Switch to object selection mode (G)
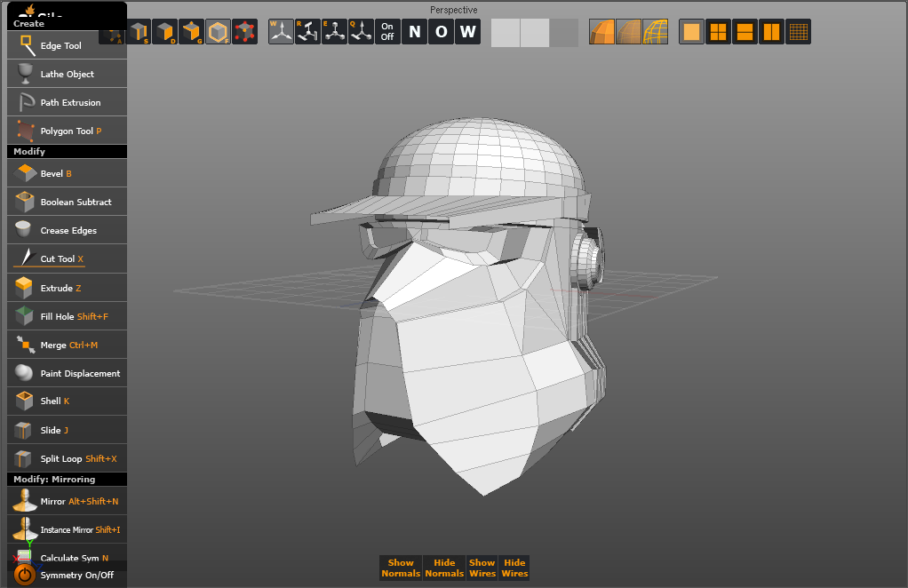This screenshot has height=588, width=908. point(192,32)
